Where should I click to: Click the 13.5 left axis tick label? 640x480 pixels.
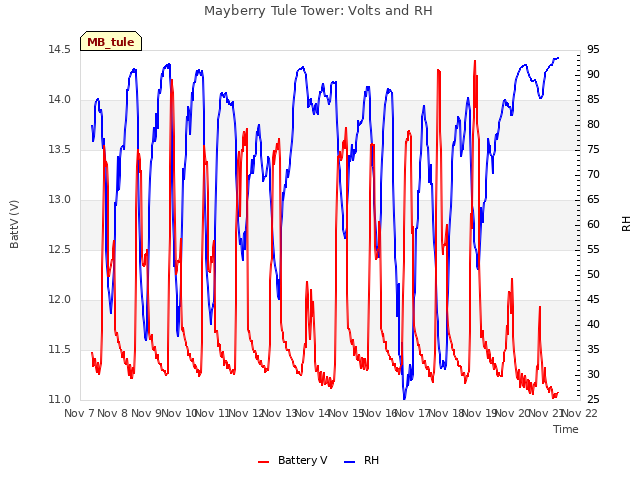(60, 149)
